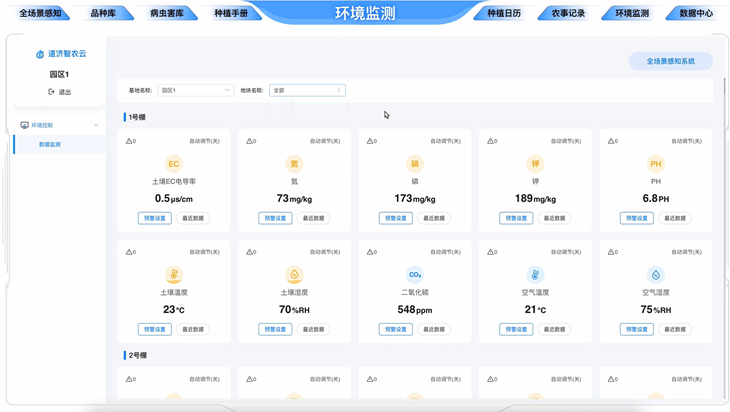This screenshot has width=730, height=412.
Task: Click the 1号棚 section heading
Action: pos(137,117)
